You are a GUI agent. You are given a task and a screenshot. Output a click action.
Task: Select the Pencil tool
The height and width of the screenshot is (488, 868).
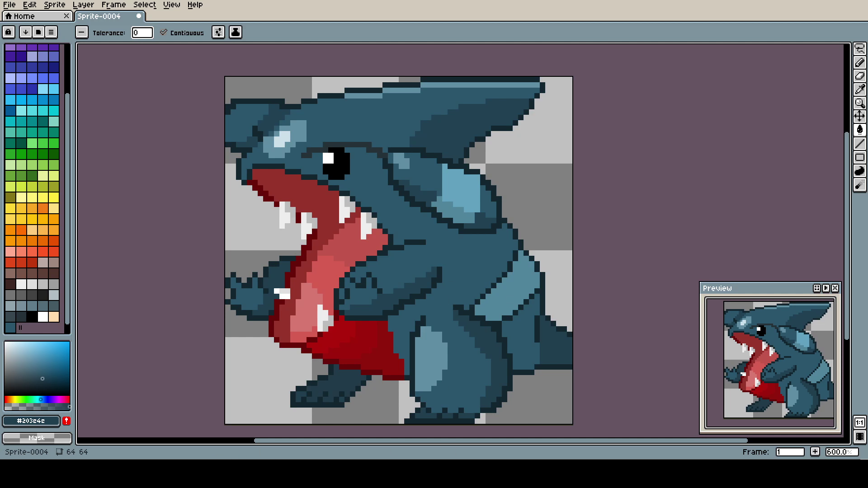click(x=859, y=62)
